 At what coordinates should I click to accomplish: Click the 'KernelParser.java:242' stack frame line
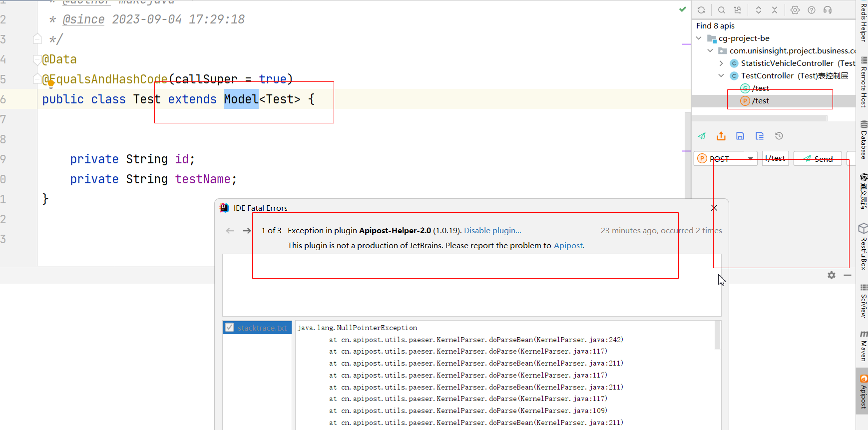[476, 340]
